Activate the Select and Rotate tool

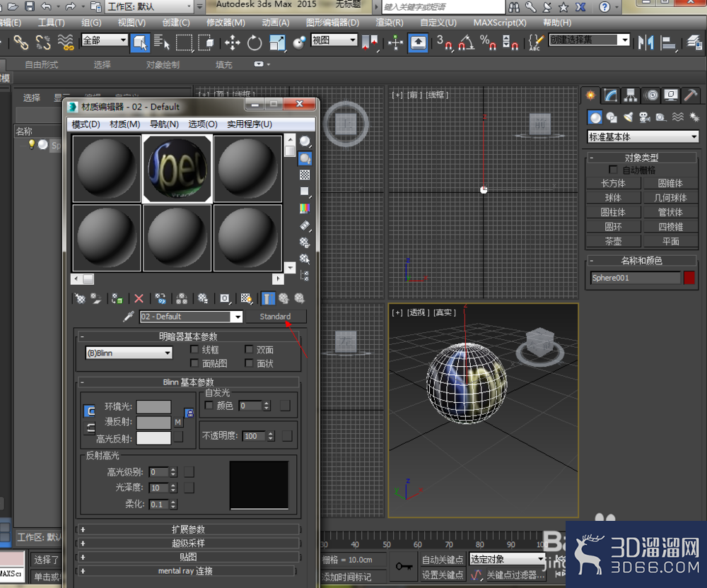point(253,44)
